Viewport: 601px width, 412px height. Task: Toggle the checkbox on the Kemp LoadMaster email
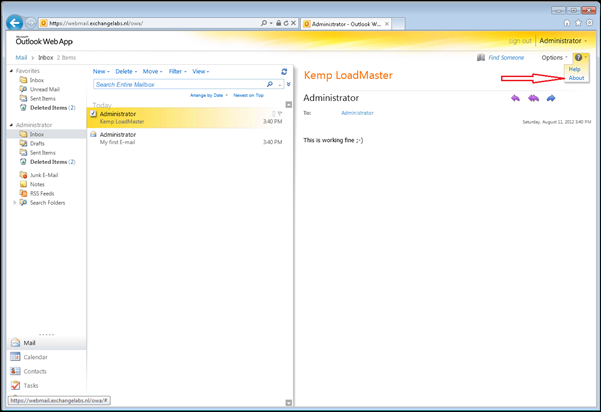[94, 114]
